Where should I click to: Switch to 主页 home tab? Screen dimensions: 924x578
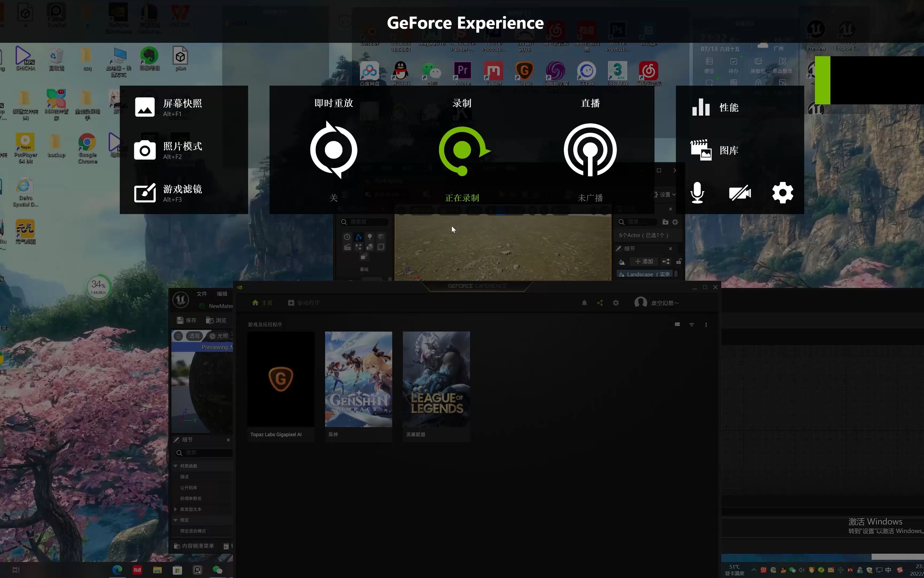tap(262, 303)
